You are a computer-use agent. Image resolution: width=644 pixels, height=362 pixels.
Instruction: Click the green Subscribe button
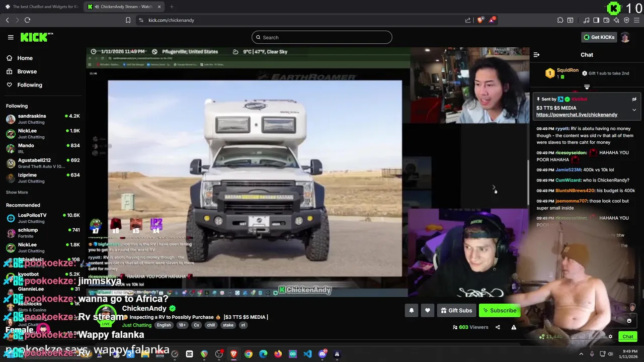pyautogui.click(x=500, y=311)
